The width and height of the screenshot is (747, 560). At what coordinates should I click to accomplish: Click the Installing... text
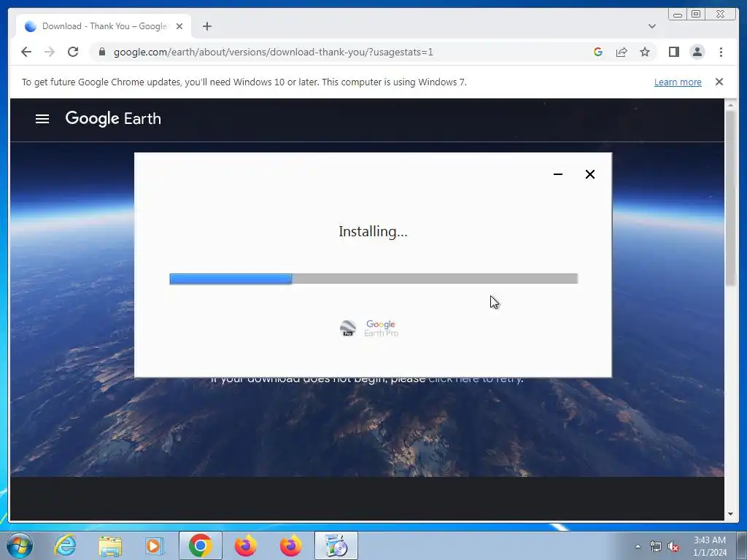coord(373,231)
